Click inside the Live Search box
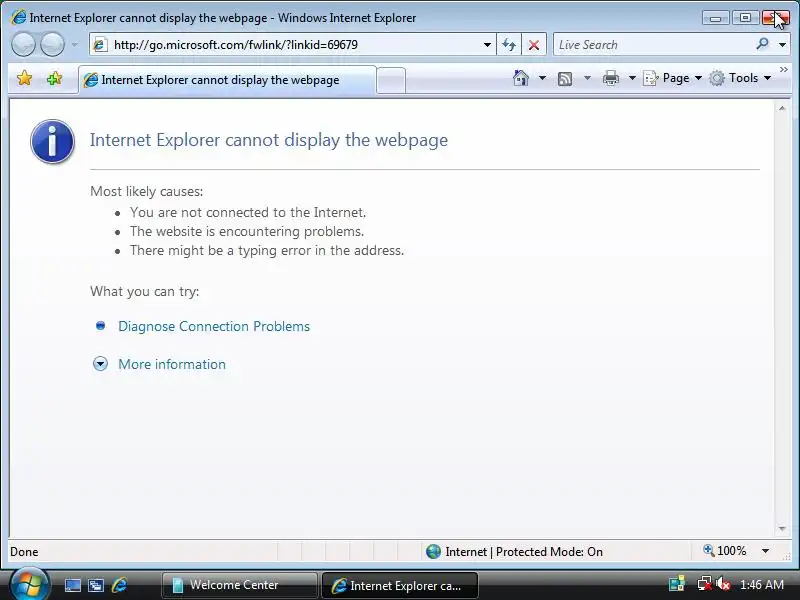Image resolution: width=800 pixels, height=600 pixels. tap(655, 45)
